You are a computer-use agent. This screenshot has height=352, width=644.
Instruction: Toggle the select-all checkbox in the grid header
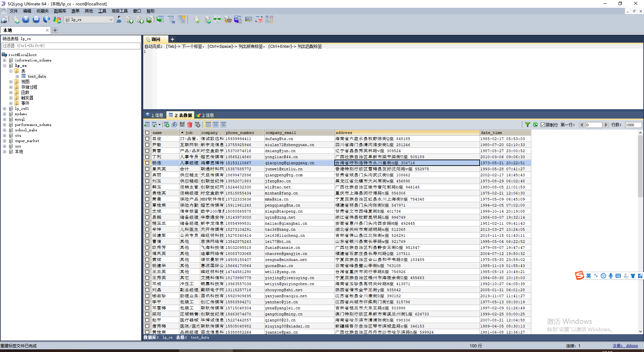pos(147,132)
